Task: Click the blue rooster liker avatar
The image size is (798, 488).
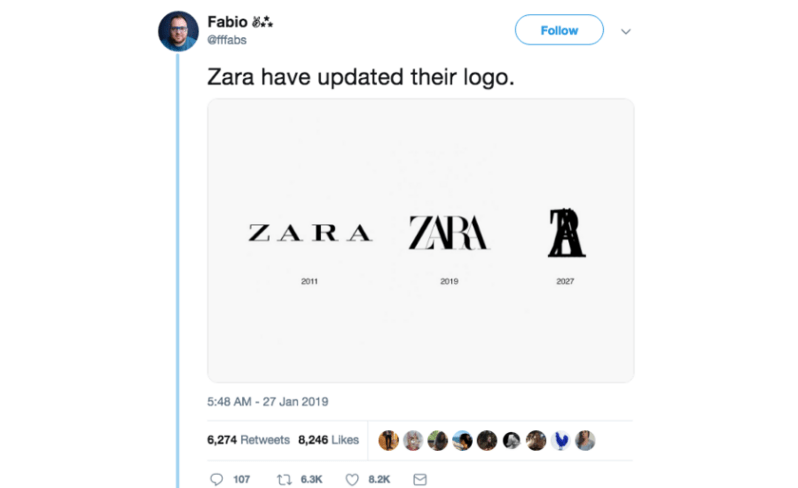Action: (x=560, y=441)
